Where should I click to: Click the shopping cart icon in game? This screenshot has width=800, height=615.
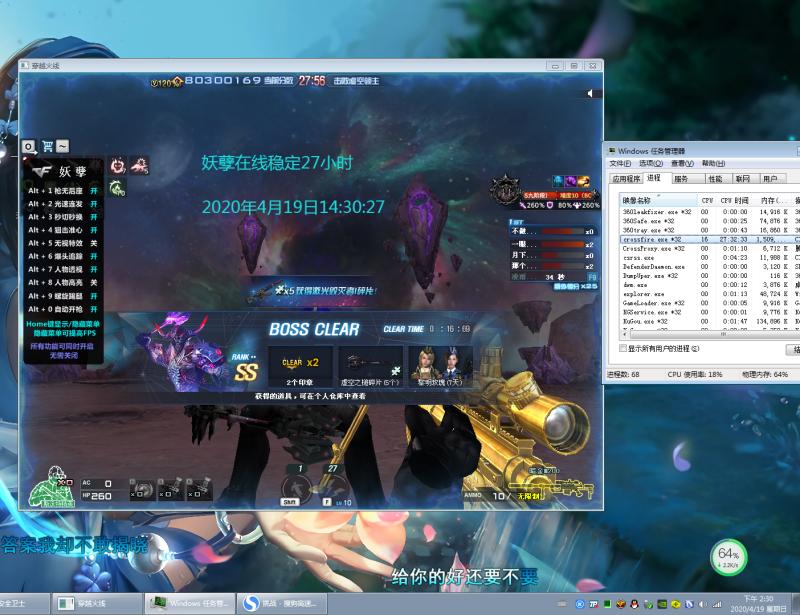pos(46,146)
